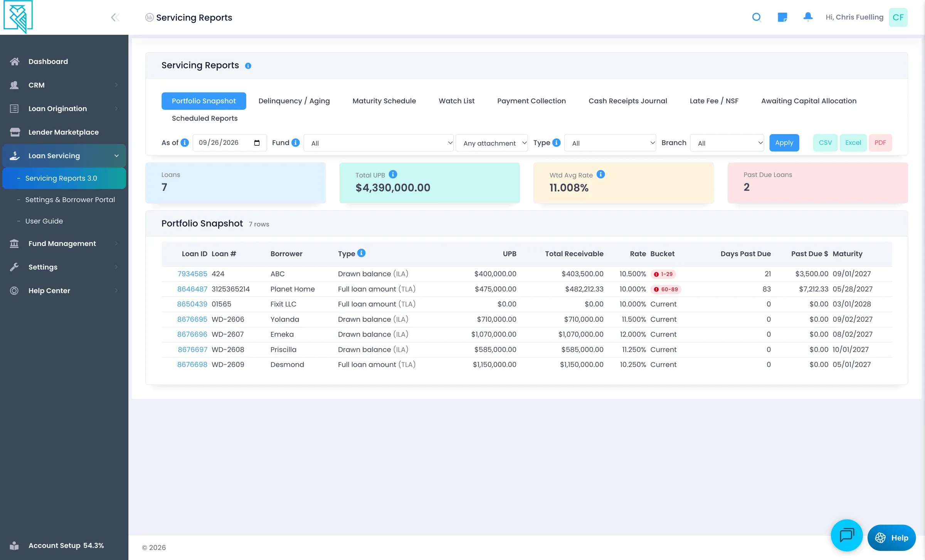The width and height of the screenshot is (925, 560).
Task: Collapse the Loan Servicing menu
Action: tap(64, 156)
